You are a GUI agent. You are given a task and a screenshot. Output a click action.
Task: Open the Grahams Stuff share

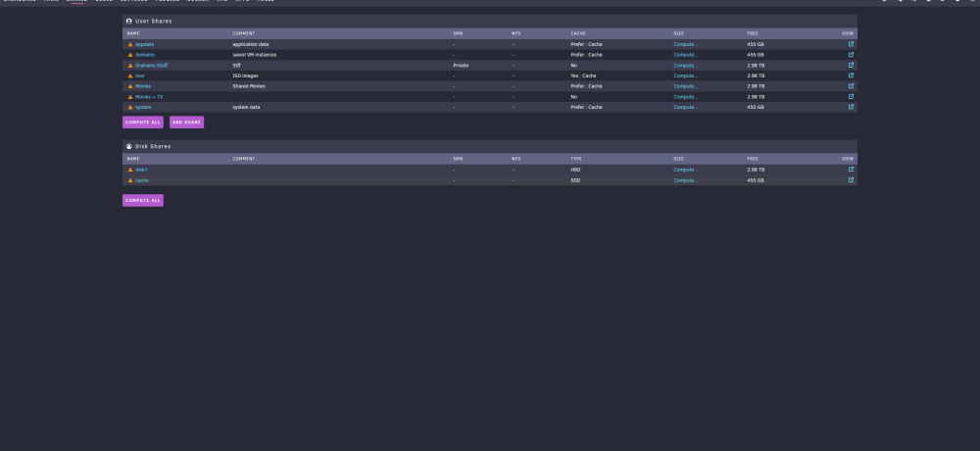pos(151,65)
